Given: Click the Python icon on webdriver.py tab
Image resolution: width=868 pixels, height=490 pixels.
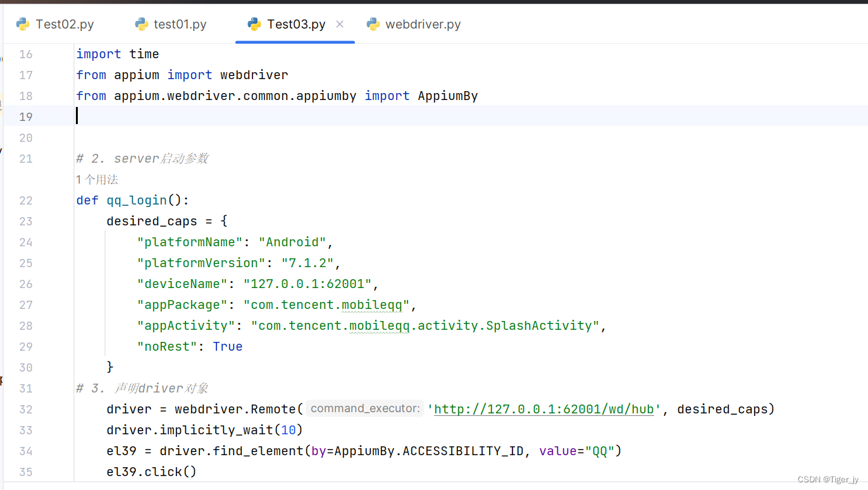Looking at the screenshot, I should pyautogui.click(x=373, y=23).
